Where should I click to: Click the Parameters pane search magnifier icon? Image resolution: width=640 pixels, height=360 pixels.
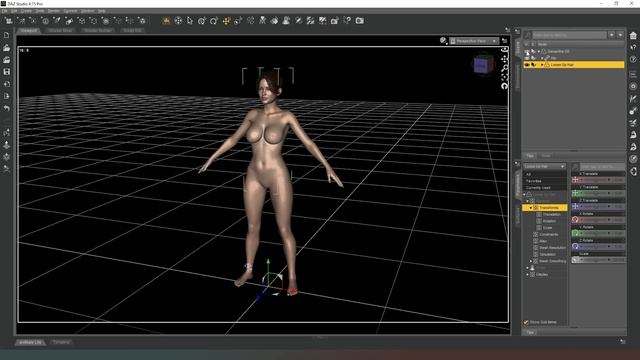576,167
